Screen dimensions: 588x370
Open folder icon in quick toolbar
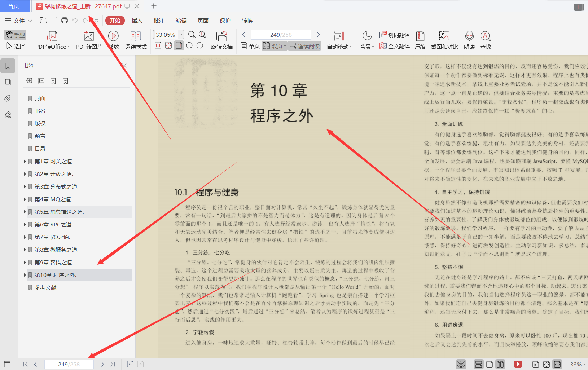click(x=44, y=21)
